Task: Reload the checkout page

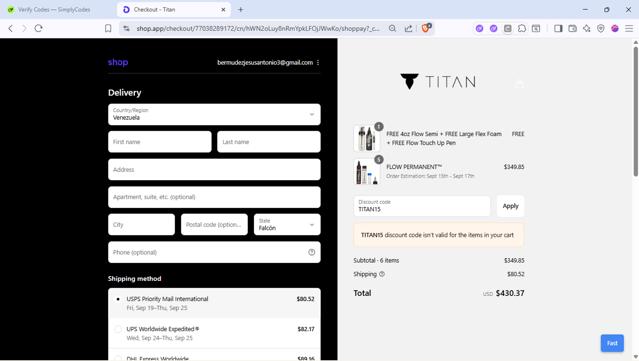Action: pos(39,28)
